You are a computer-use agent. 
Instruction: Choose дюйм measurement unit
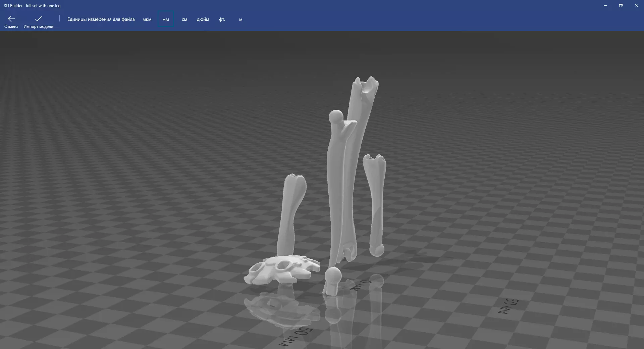(x=203, y=19)
